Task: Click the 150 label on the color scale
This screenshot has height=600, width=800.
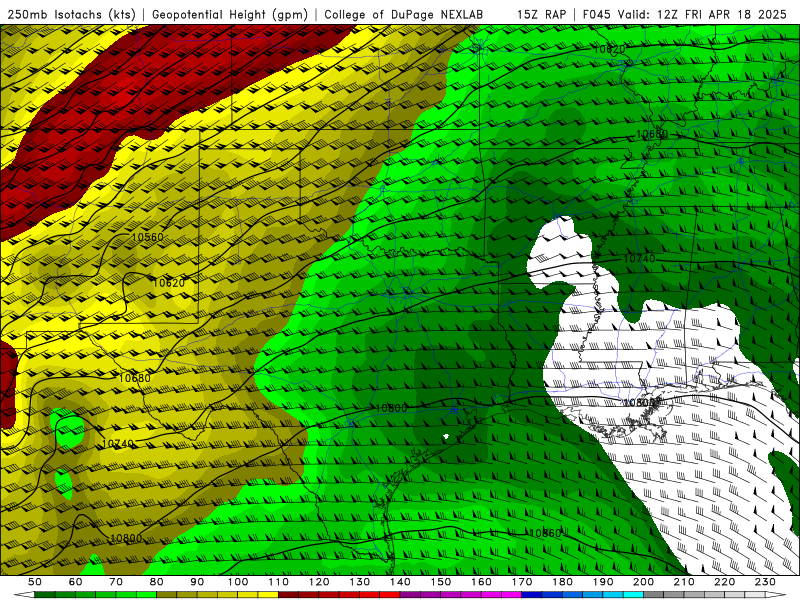Action: click(441, 582)
